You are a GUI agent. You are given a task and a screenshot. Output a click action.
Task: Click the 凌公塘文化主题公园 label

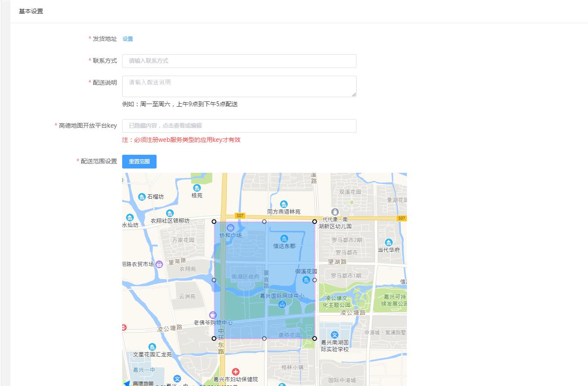[x=337, y=302]
